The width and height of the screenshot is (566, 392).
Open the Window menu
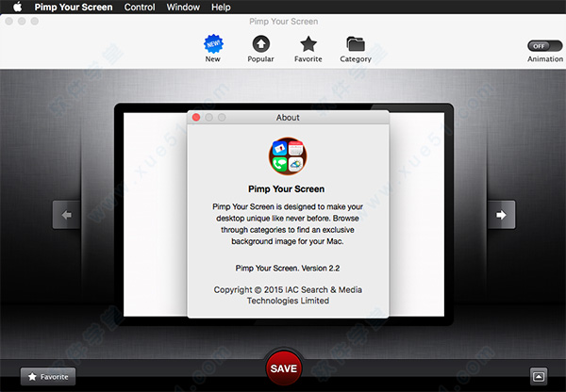(183, 7)
